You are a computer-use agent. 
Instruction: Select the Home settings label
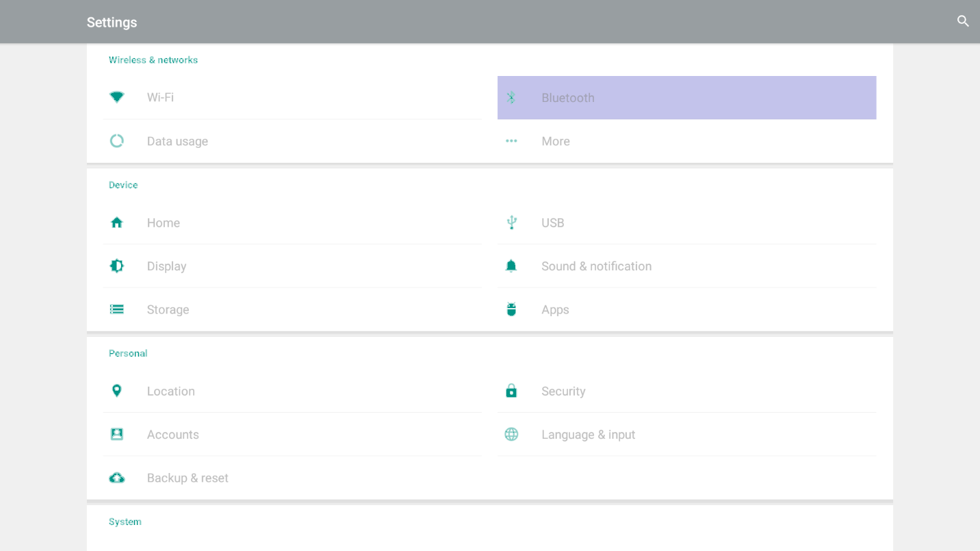point(164,222)
